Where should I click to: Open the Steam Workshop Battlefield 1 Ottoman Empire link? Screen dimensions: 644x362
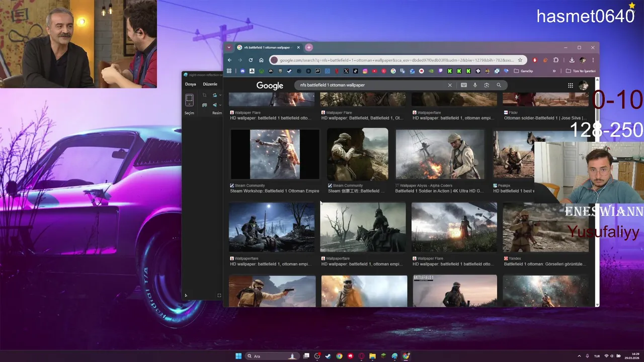(x=275, y=191)
